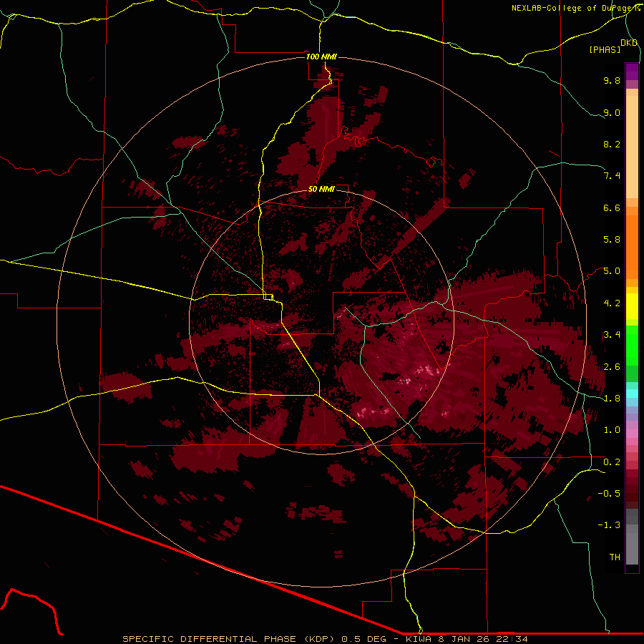This screenshot has width=644, height=644.
Task: Click the 5.0 value on the color scale
Action: 612,271
